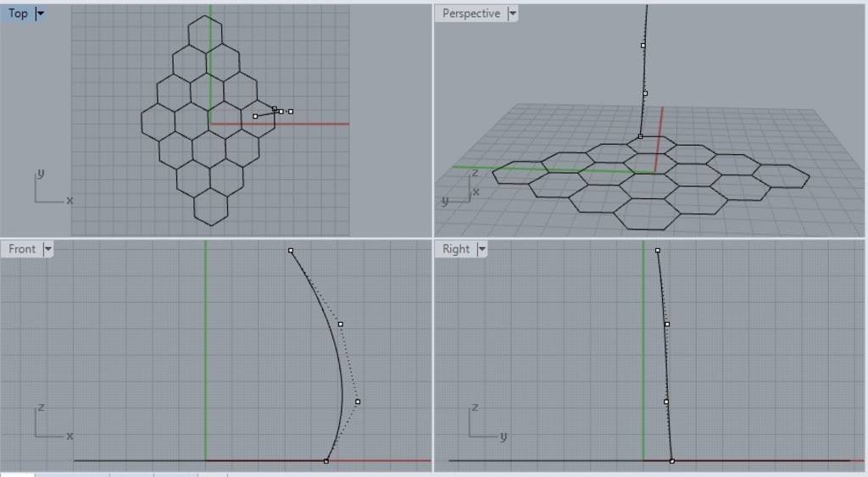Select the topmost control point in Front view
868x477 pixels.
pyautogui.click(x=291, y=251)
